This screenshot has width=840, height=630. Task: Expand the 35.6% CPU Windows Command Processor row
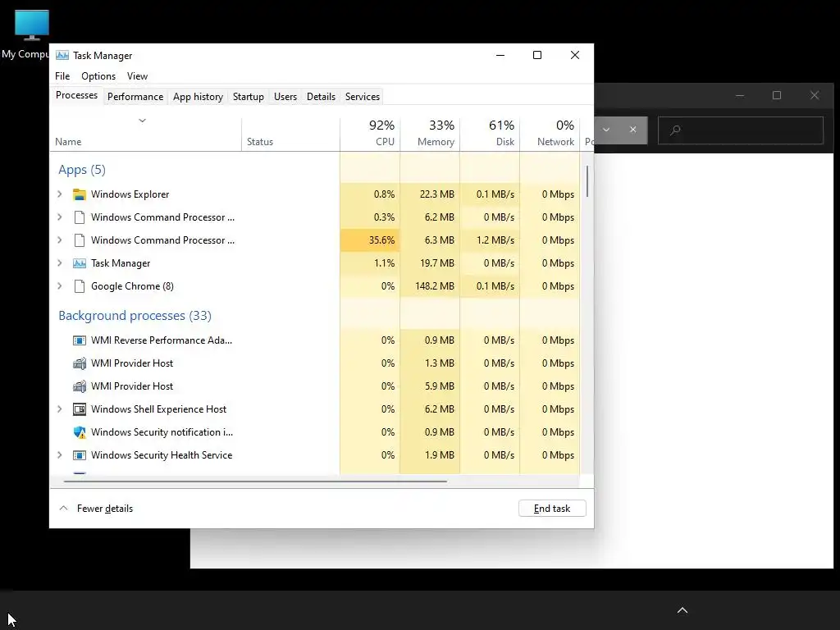click(x=60, y=240)
